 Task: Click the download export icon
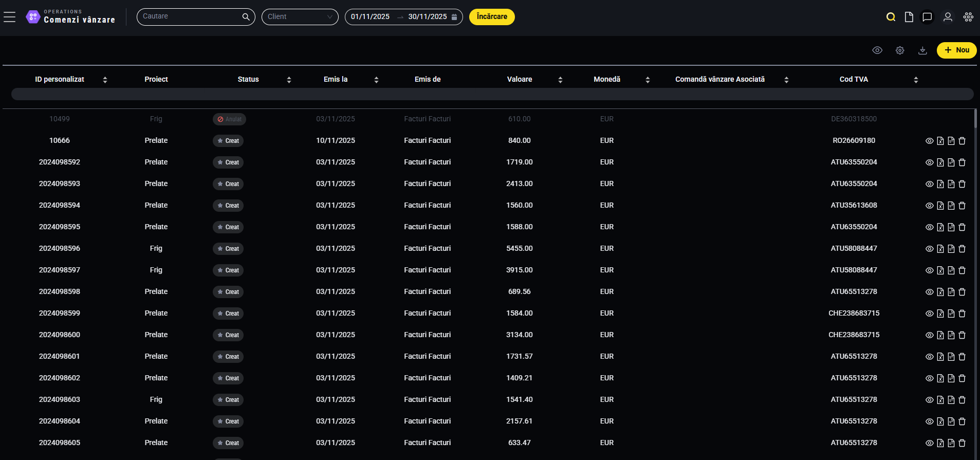(x=922, y=50)
